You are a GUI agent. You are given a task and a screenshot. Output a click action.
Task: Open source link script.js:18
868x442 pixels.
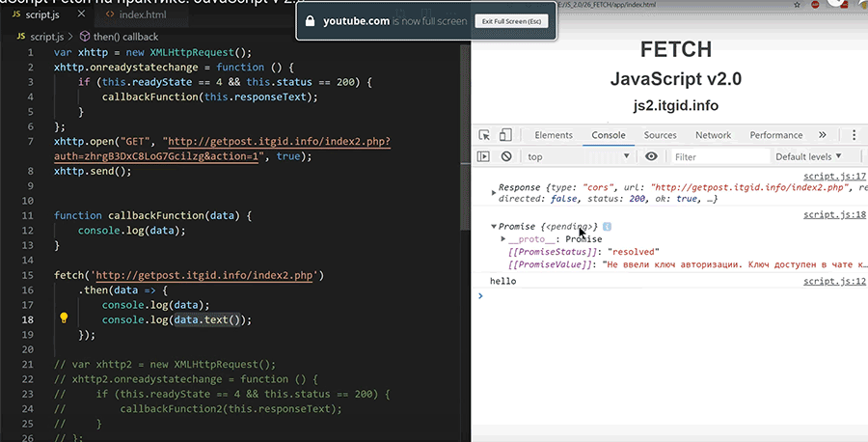[834, 215]
